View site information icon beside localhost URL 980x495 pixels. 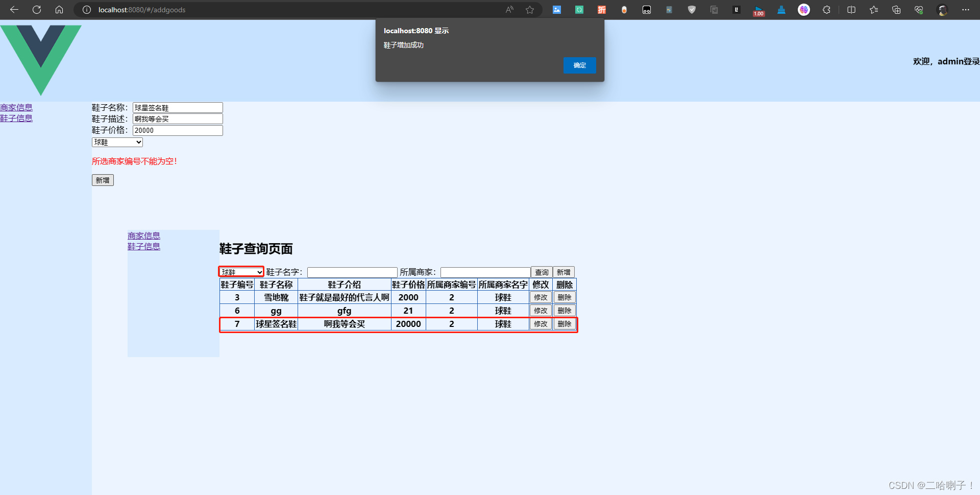click(87, 10)
